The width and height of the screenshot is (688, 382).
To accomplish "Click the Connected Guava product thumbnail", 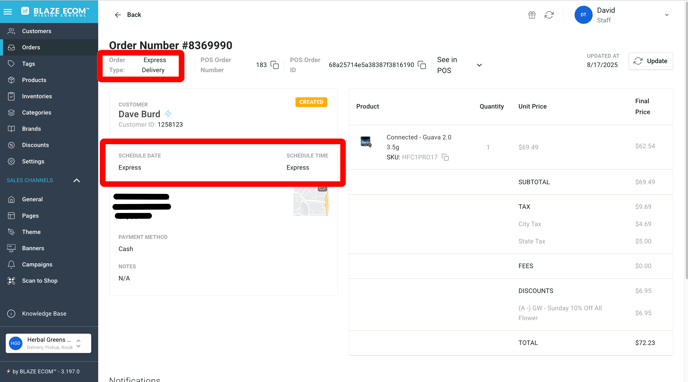I will (366, 142).
